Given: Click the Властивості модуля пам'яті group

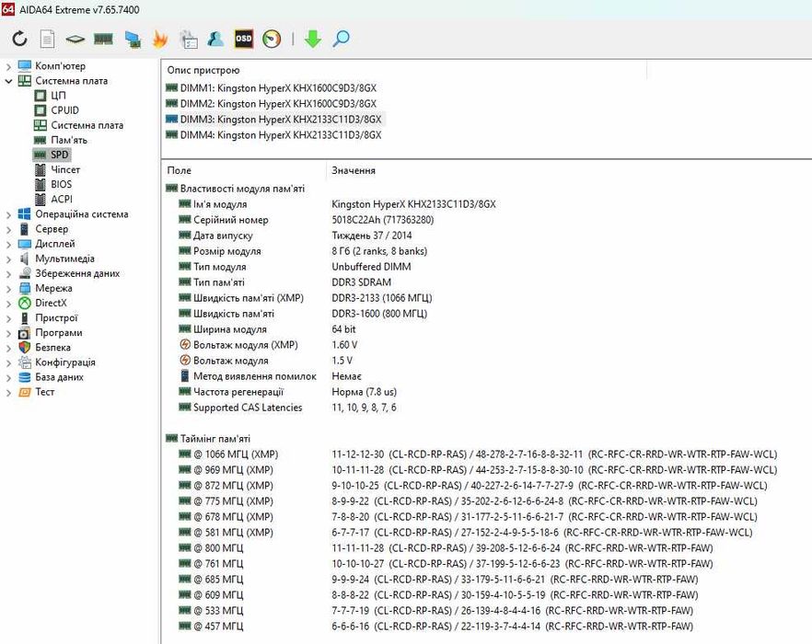Looking at the screenshot, I should (x=242, y=189).
